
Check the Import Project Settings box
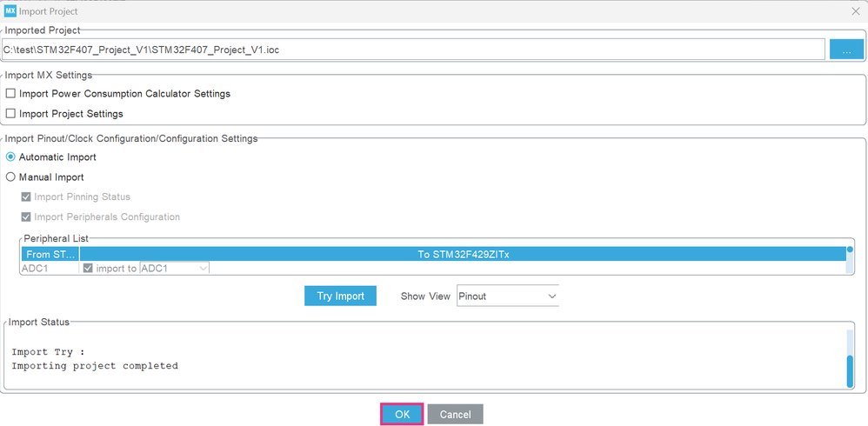tap(10, 113)
